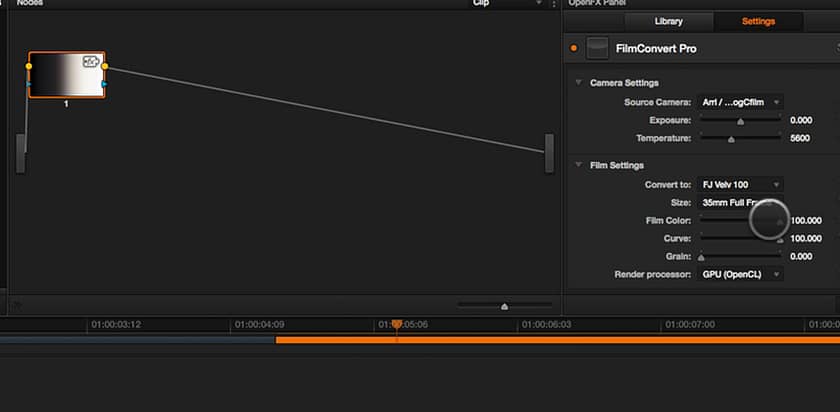Viewport: 840px width, 412px height.
Task: Open the Clip mode dropdown in Nodes
Action: pos(506,3)
